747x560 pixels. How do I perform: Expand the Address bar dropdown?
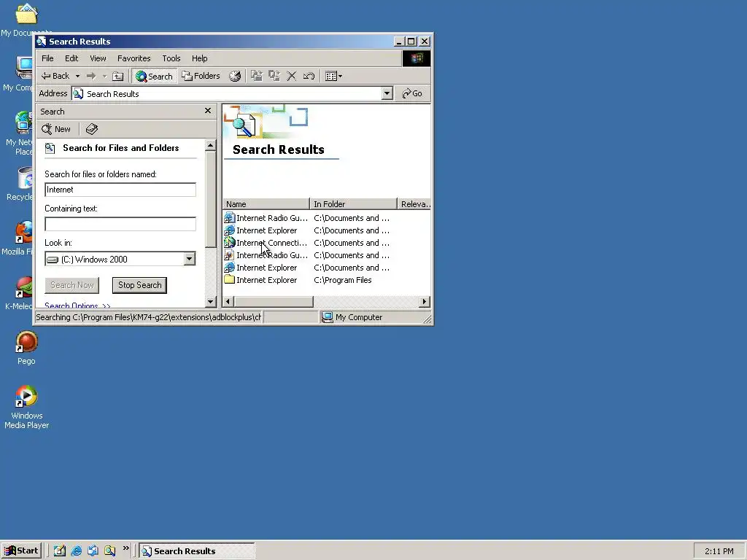(x=387, y=93)
